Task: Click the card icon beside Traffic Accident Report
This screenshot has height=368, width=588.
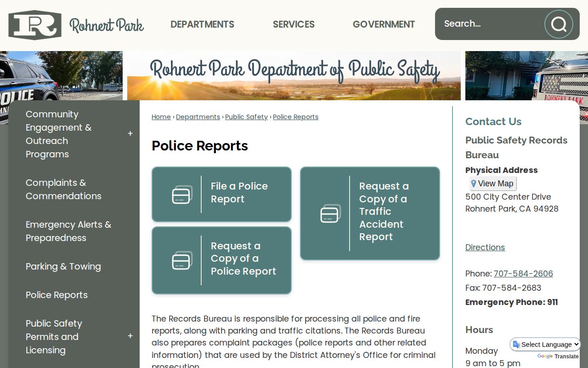Action: pos(331,213)
